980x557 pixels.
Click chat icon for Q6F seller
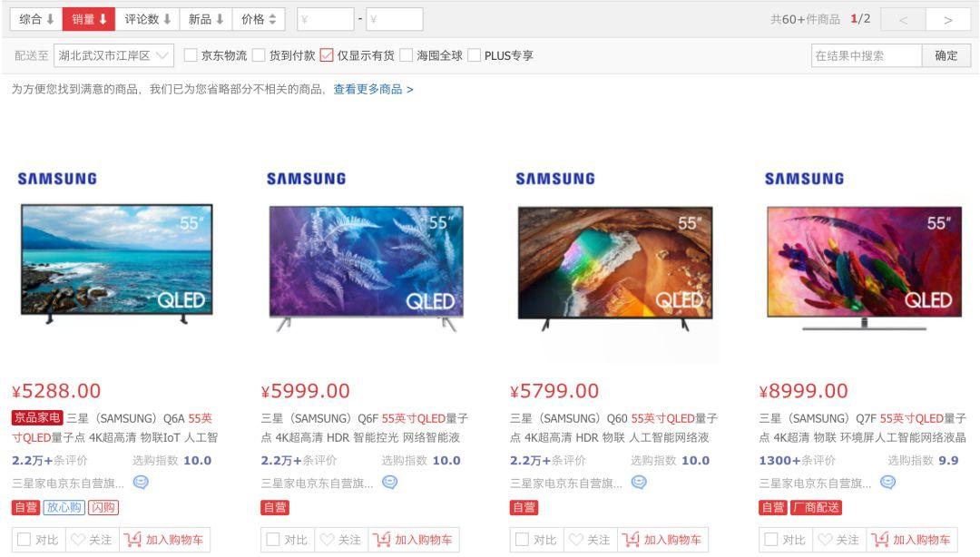pyautogui.click(x=389, y=483)
